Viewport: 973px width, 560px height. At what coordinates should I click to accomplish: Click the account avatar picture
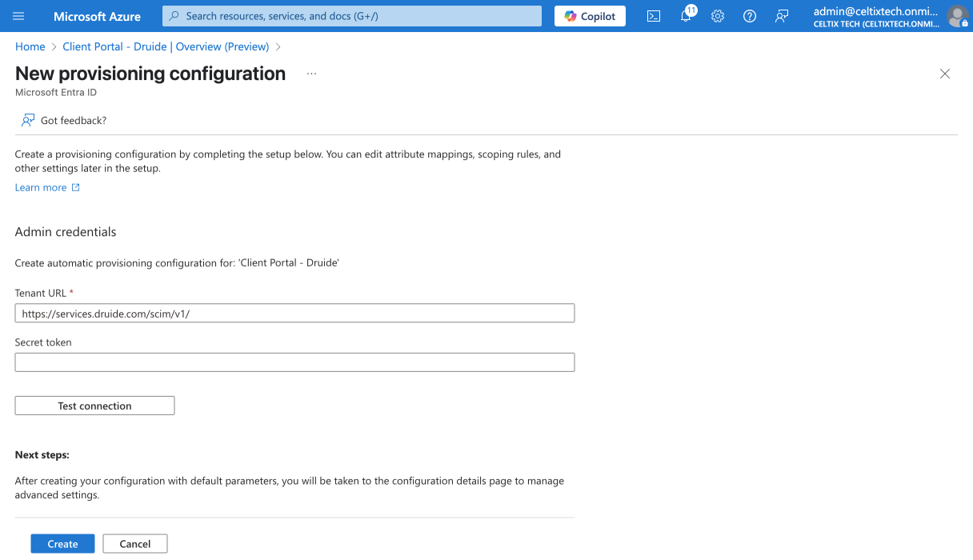(957, 16)
